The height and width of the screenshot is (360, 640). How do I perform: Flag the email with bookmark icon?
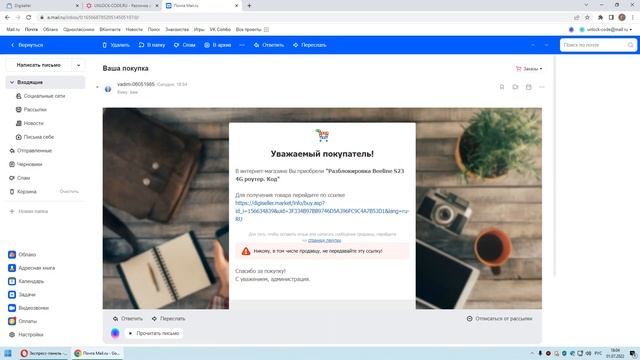click(502, 87)
